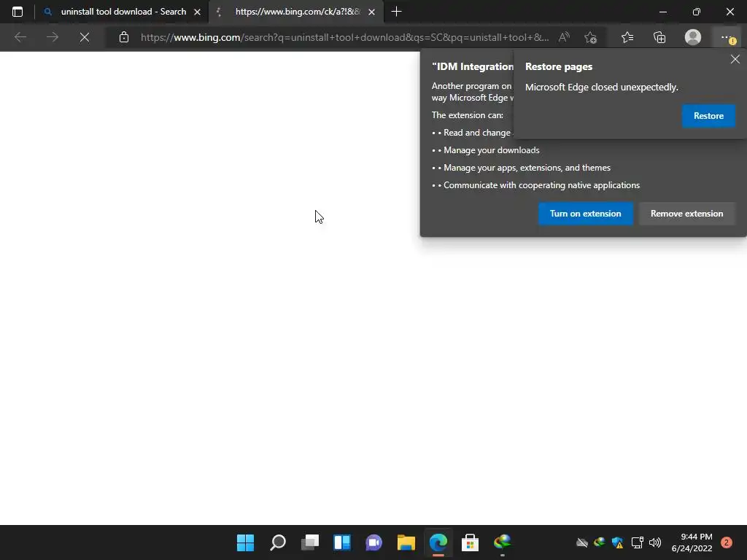The image size is (747, 560).
Task: Open the tab actions menu icon
Action: click(x=18, y=12)
